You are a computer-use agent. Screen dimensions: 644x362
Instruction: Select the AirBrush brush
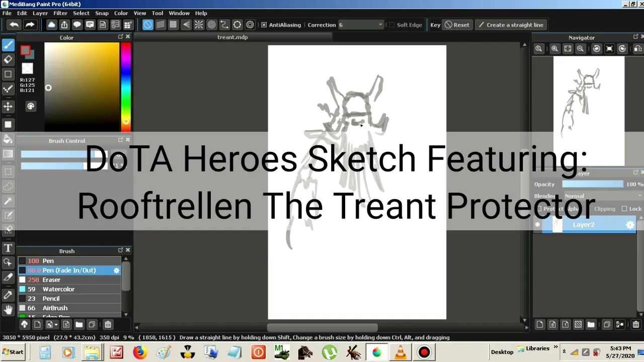tap(69, 308)
